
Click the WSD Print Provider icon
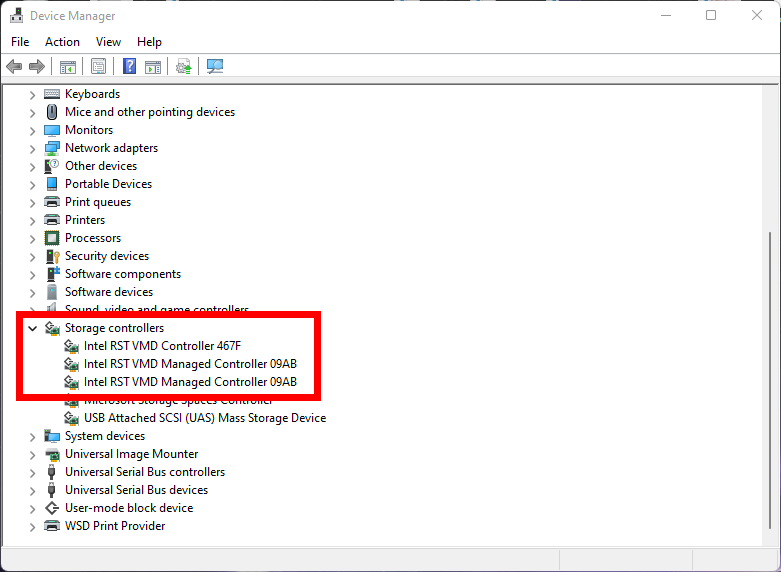[52, 526]
